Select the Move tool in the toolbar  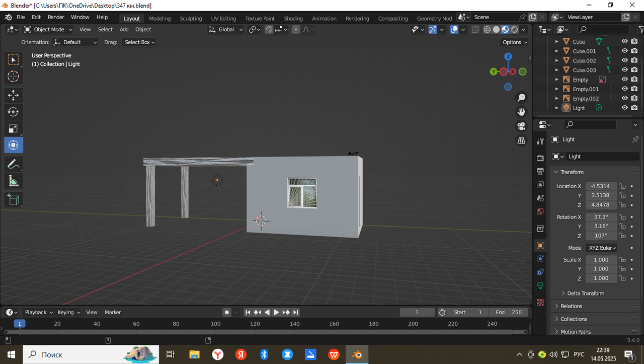pos(13,95)
